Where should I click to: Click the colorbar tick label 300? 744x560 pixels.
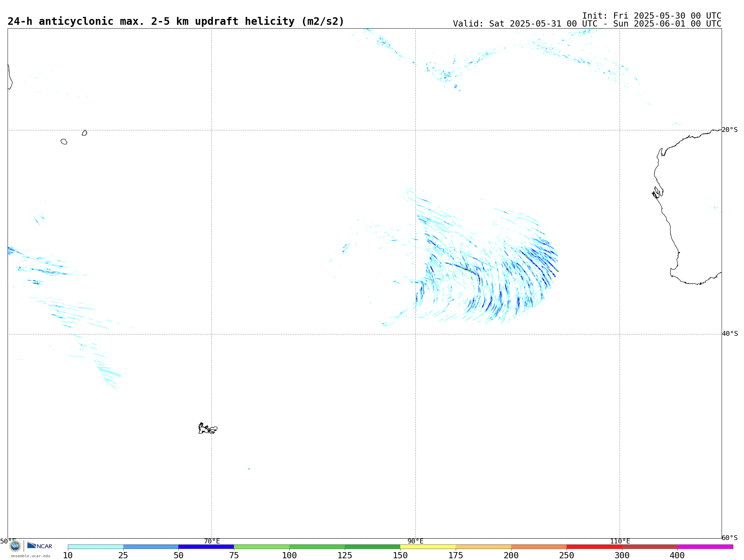[x=622, y=556]
